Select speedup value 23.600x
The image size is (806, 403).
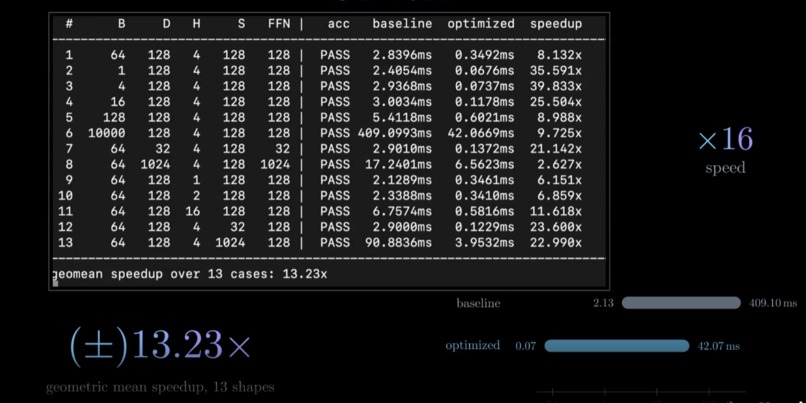[556, 227]
